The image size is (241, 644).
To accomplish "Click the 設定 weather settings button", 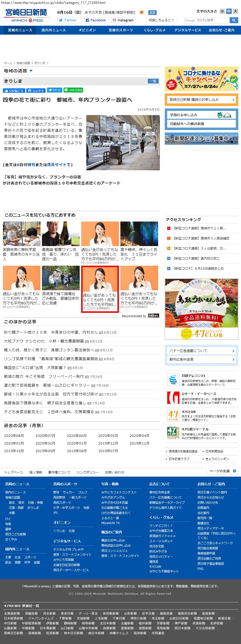I will [x=152, y=13].
